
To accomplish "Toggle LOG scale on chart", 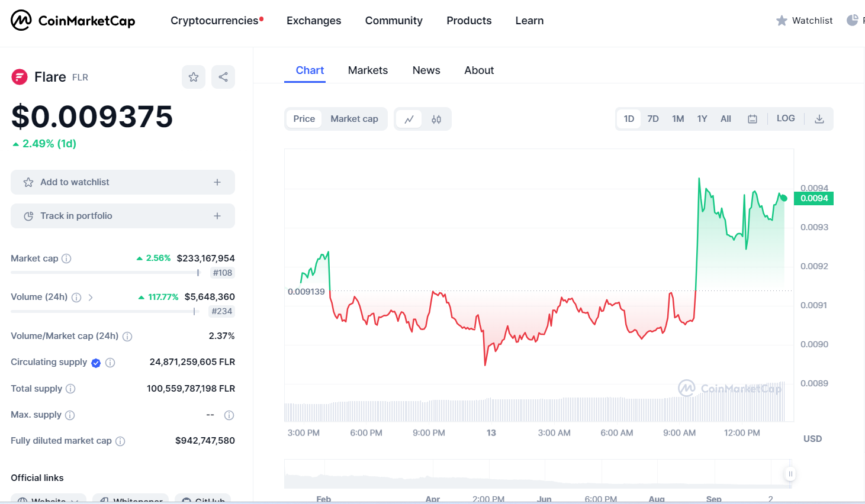I will (786, 118).
